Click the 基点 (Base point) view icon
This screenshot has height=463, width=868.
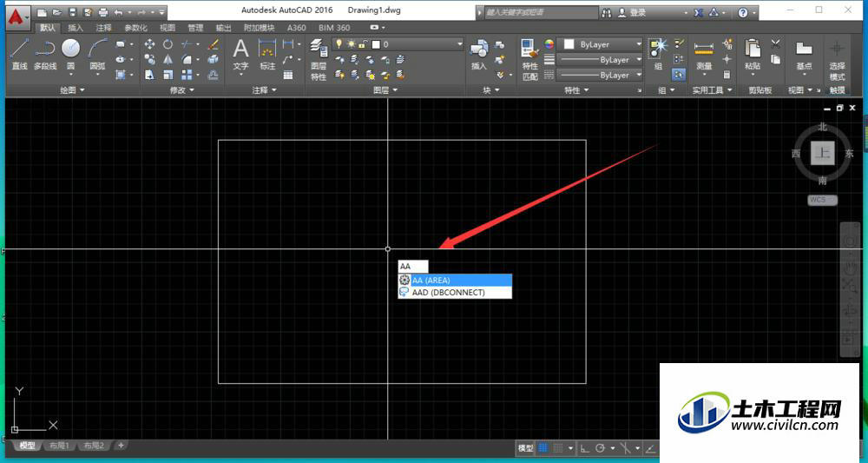(x=804, y=54)
